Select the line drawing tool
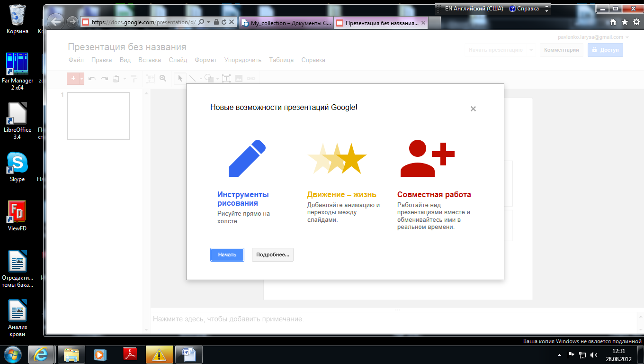Screen dimensions: 644x364 click(x=193, y=79)
